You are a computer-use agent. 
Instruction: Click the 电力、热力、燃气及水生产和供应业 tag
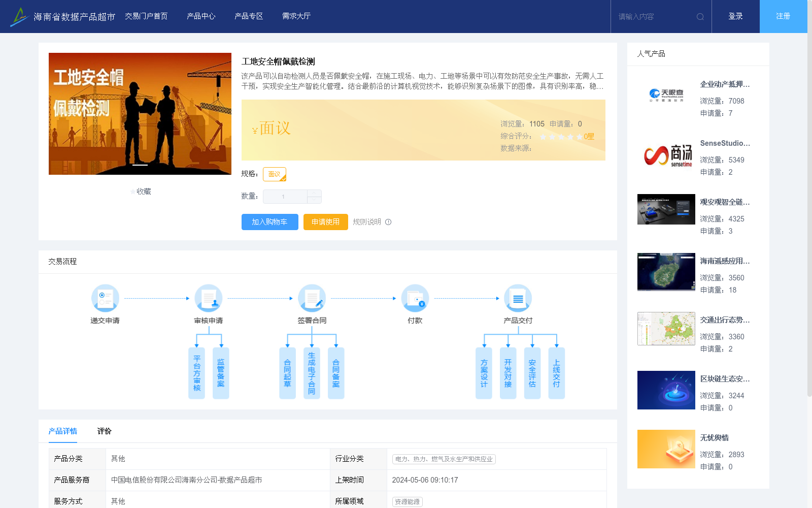(x=444, y=459)
